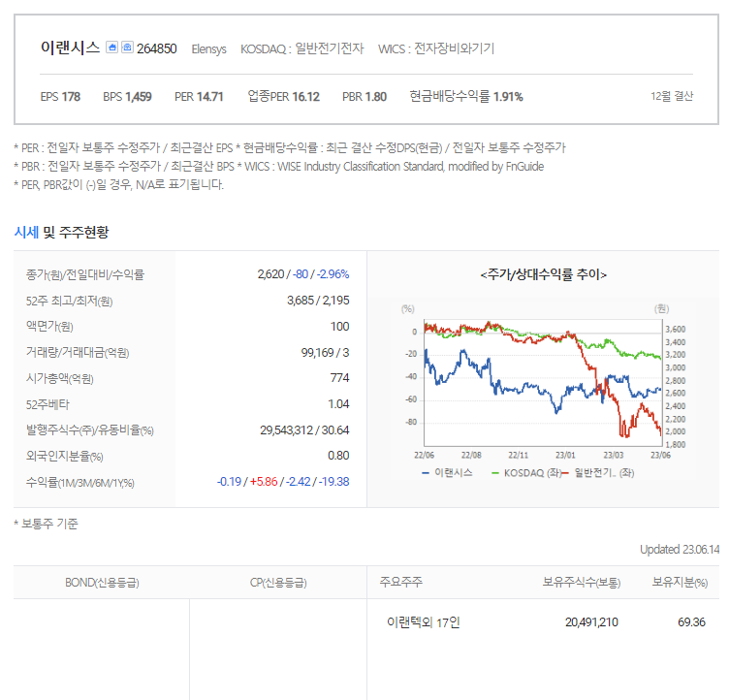The image size is (729, 700).
Task: Select the 외국인지분율 value 0.80
Action: pyautogui.click(x=338, y=456)
